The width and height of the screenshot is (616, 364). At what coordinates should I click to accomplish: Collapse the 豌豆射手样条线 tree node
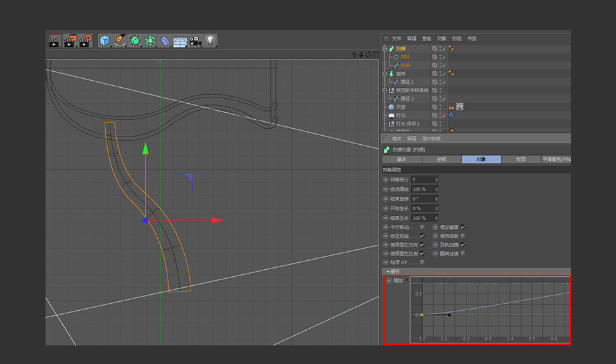pos(385,90)
